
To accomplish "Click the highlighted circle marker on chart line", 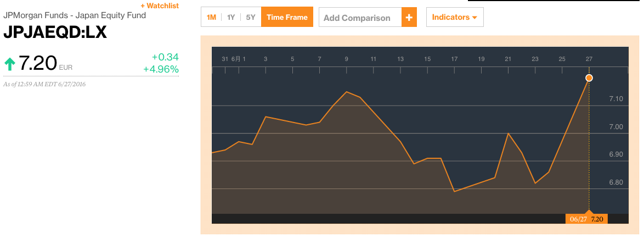I will click(589, 78).
